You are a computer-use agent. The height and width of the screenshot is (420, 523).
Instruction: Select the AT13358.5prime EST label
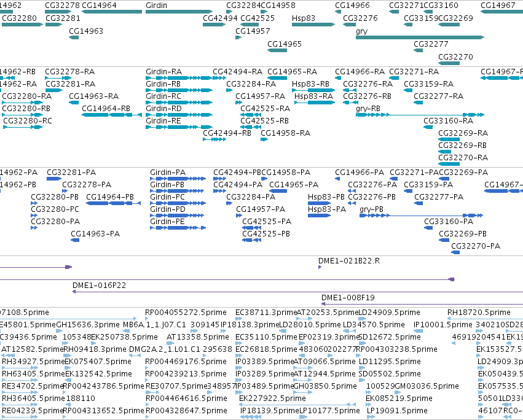198,337
